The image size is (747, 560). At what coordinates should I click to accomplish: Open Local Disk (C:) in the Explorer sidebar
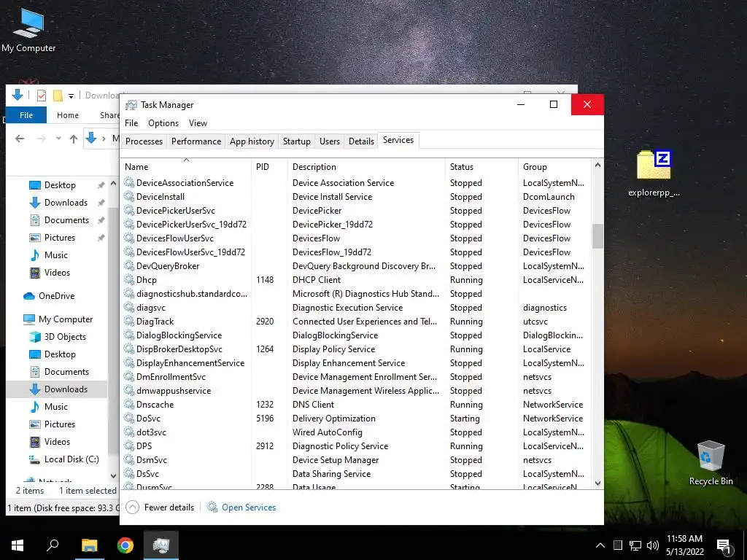(71, 459)
